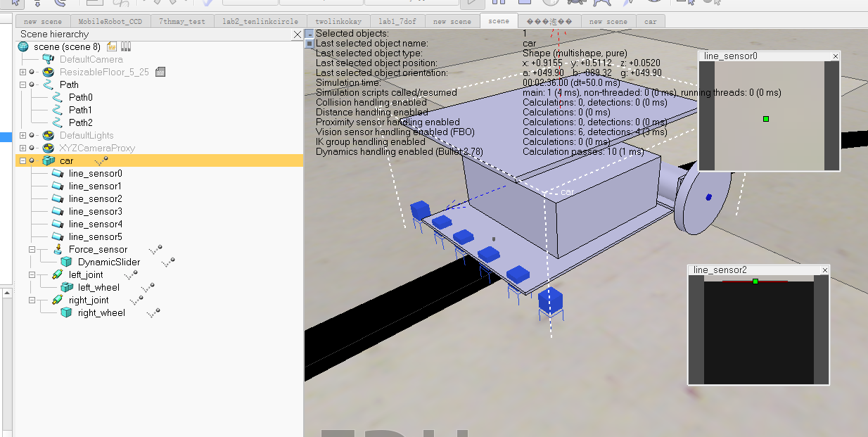
Task: Click Dynamics handling enabled (Bullet 2.78) text
Action: [x=399, y=152]
